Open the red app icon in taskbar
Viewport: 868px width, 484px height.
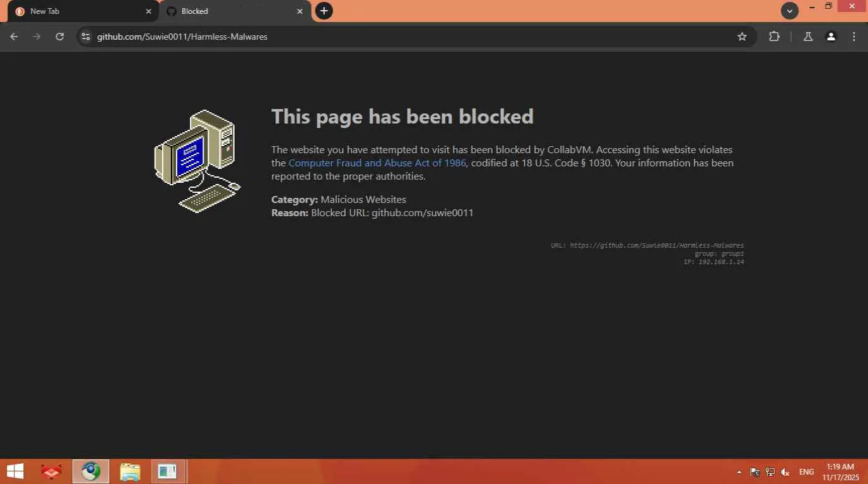click(51, 471)
